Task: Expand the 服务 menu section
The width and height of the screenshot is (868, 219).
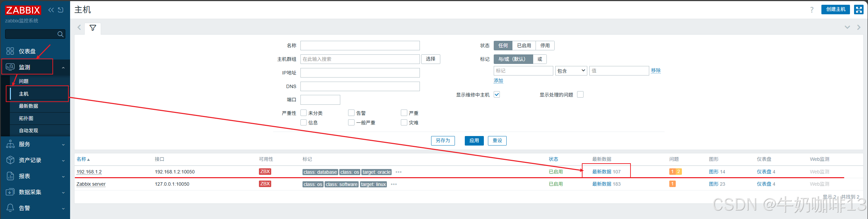Action: click(63, 145)
